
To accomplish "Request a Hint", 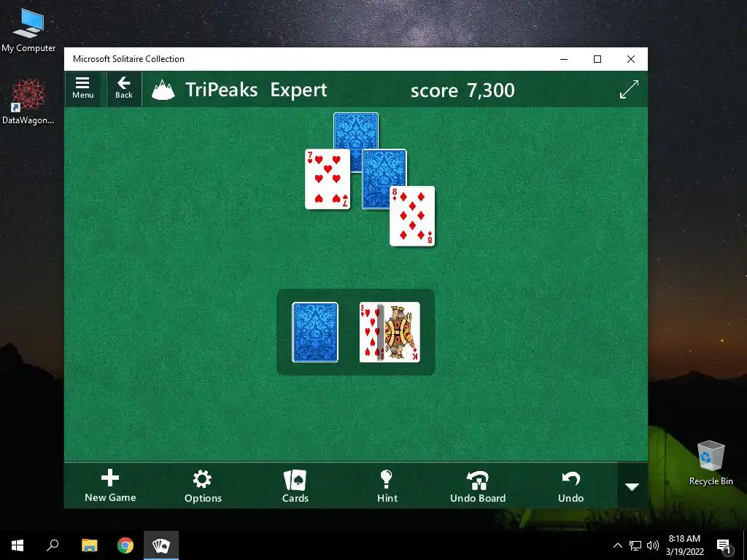I will 387,486.
